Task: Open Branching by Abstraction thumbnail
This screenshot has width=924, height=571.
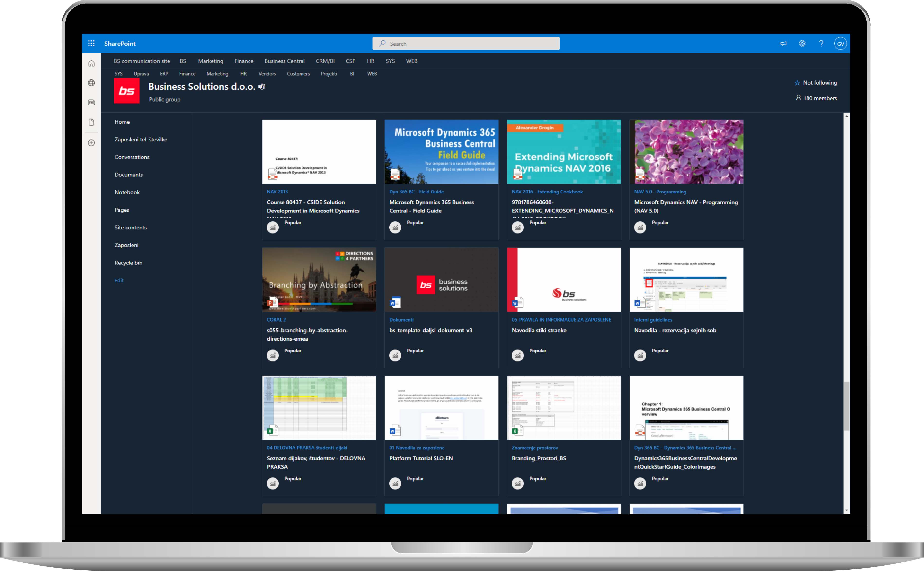Action: [x=319, y=280]
